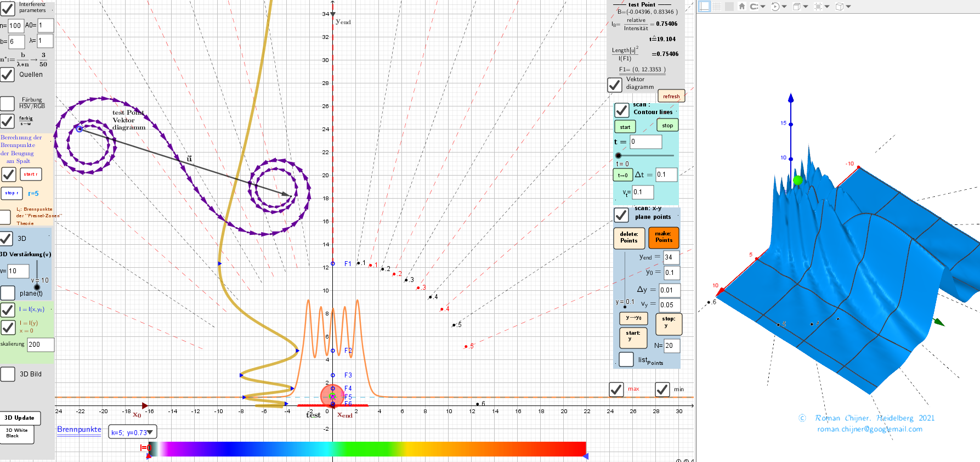The height and width of the screenshot is (462, 980).
Task: Click the orange make Points button
Action: pyautogui.click(x=664, y=238)
